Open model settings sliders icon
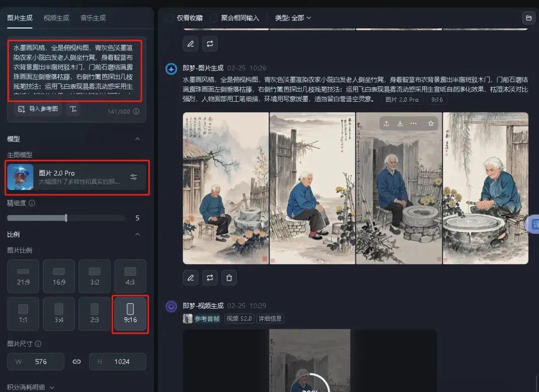 (134, 177)
